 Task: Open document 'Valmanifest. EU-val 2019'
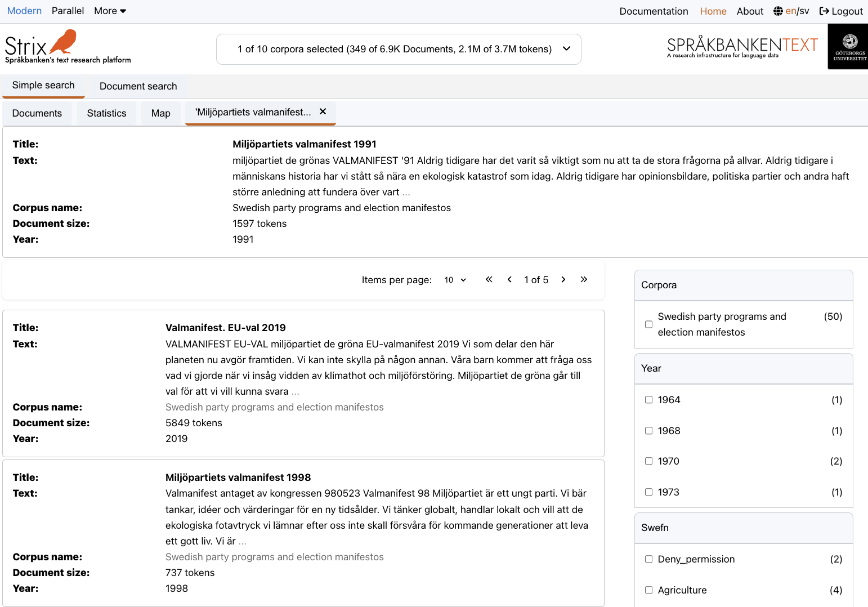click(x=225, y=328)
